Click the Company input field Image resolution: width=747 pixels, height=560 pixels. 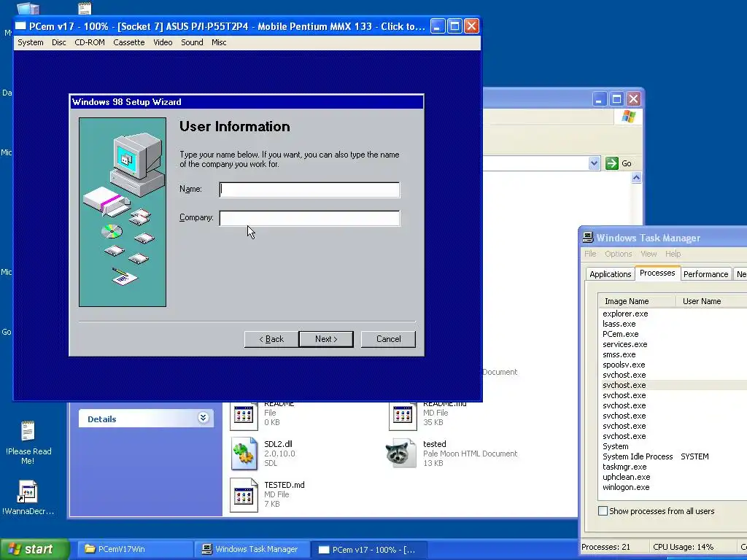point(309,218)
